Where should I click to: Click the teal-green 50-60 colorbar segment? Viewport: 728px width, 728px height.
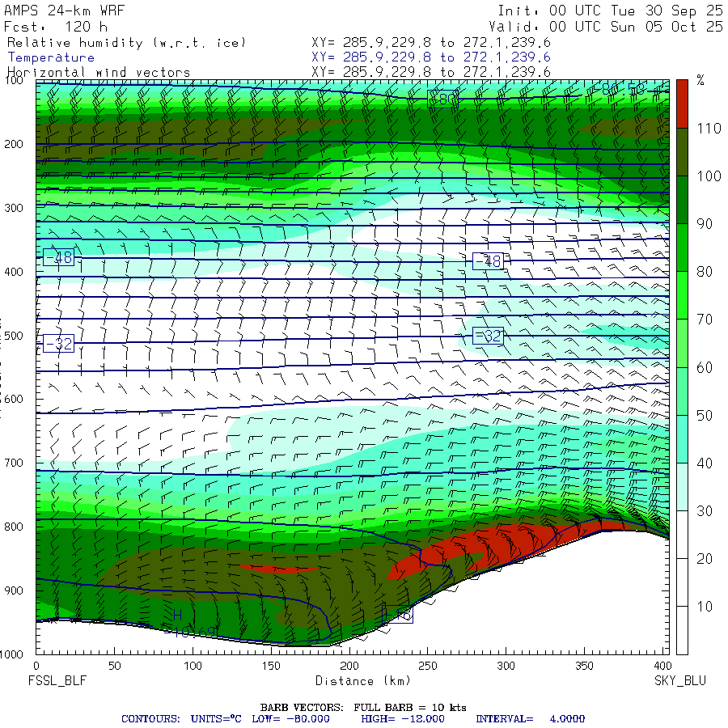click(x=682, y=391)
